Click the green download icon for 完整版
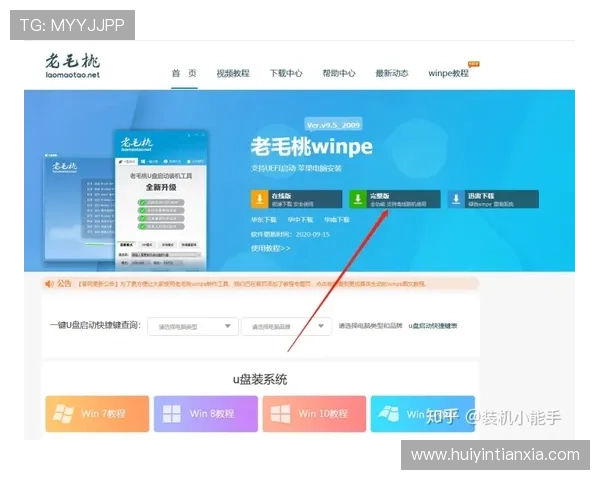The width and height of the screenshot is (600, 480). (358, 199)
